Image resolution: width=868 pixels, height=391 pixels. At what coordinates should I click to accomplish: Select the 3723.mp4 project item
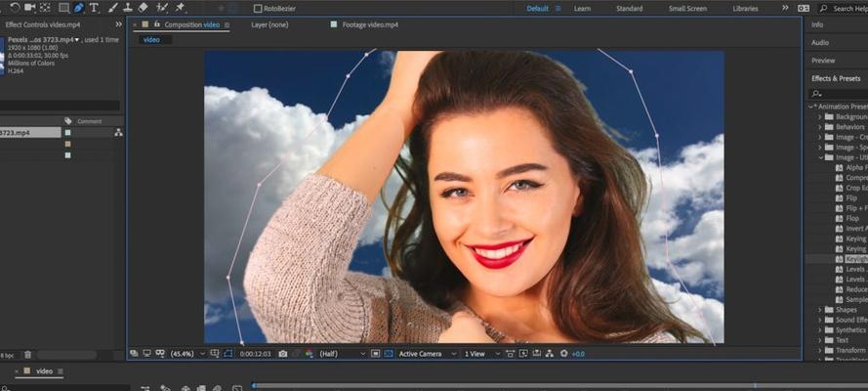[30, 133]
